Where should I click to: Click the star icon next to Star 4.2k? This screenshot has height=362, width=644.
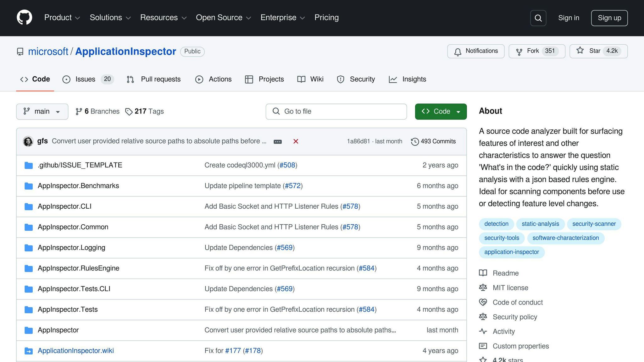580,51
